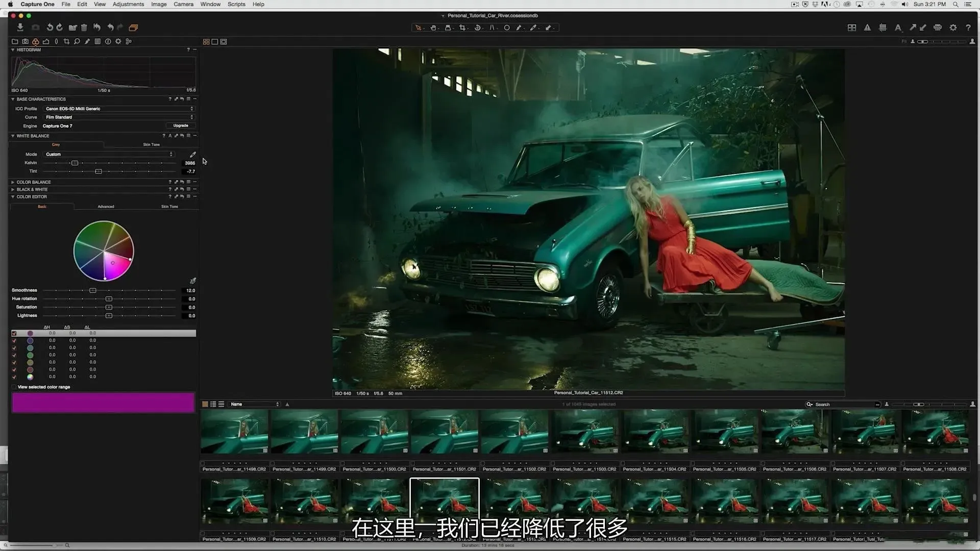Click the exposure warning triangle icon
Image resolution: width=980 pixels, height=551 pixels.
point(867,28)
